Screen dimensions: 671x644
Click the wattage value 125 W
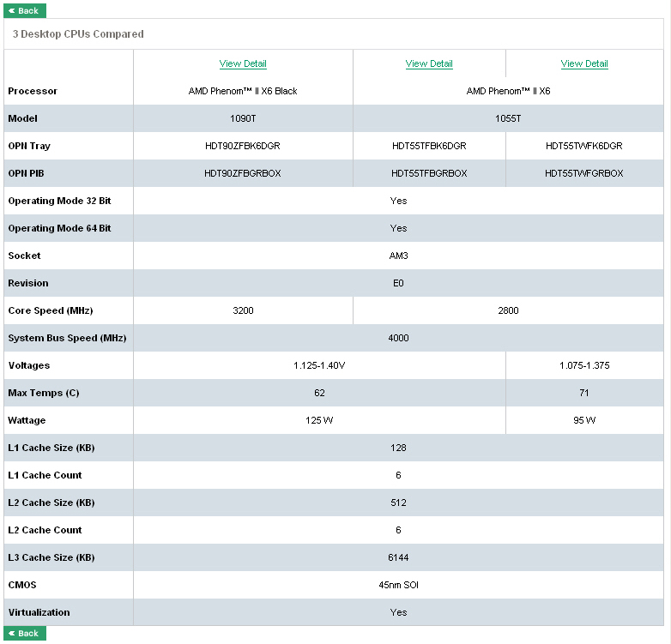point(319,420)
